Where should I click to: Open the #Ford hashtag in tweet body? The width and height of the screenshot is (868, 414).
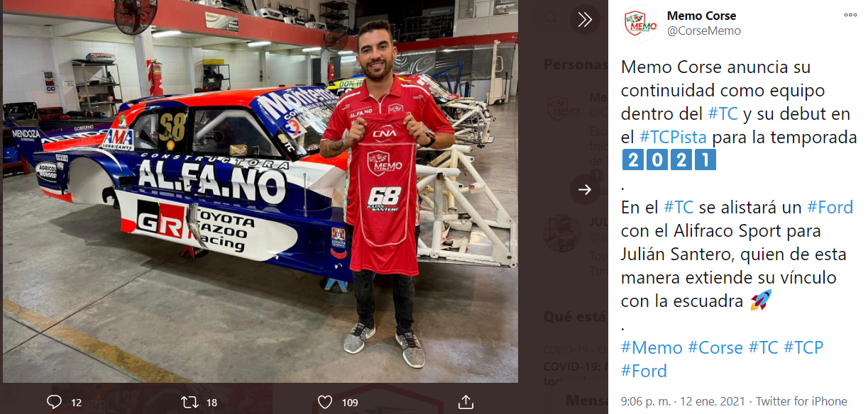click(830, 208)
